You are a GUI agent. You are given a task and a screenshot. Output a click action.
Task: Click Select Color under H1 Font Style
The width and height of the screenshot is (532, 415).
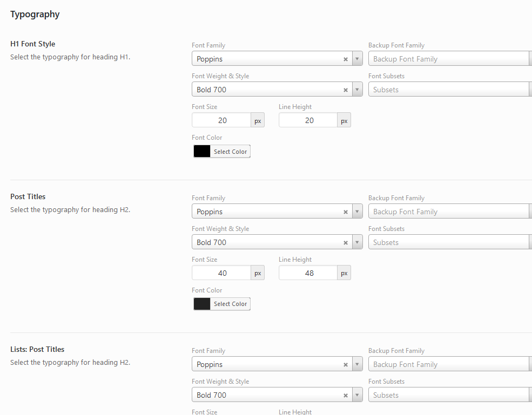(x=230, y=151)
